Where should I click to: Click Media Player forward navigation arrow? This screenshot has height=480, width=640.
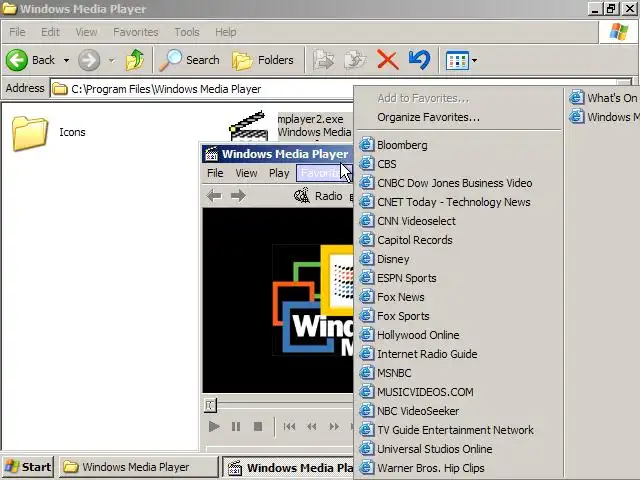tap(238, 196)
